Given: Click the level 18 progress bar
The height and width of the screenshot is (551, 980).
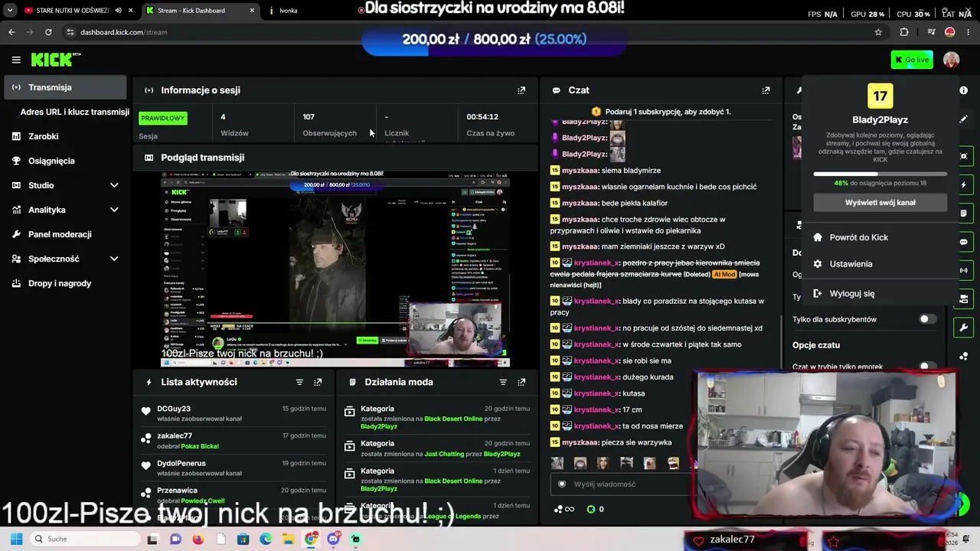Looking at the screenshot, I should [880, 174].
